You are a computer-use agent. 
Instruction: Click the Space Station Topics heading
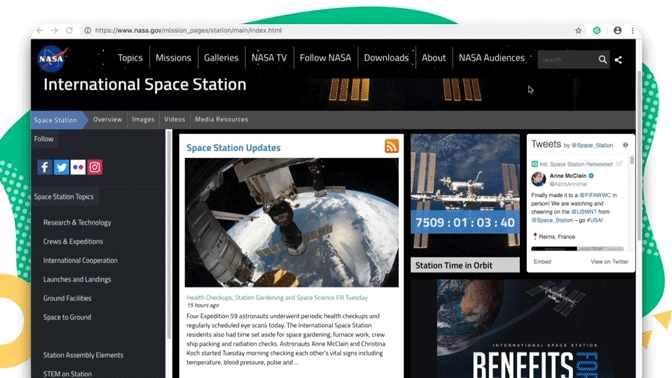(64, 197)
